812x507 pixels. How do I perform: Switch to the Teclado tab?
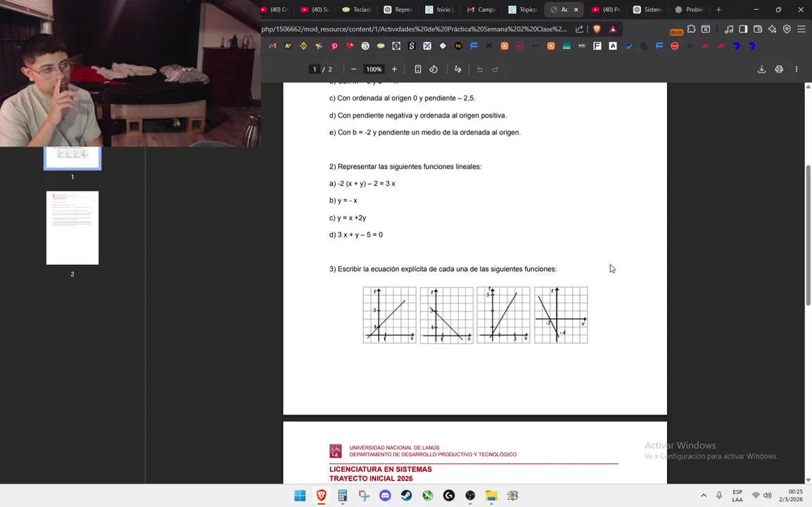[357, 9]
